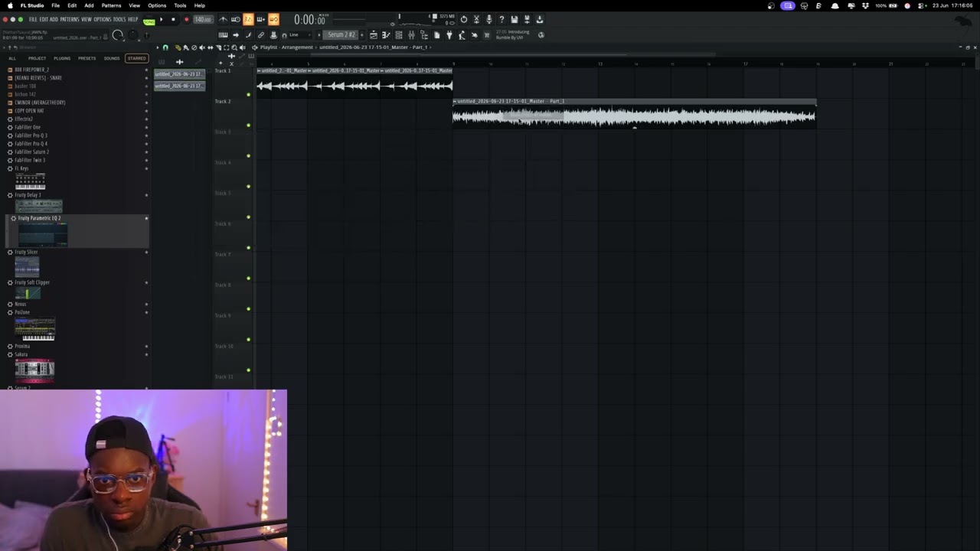
Task: Unstar the FL Keys entry
Action: (146, 168)
